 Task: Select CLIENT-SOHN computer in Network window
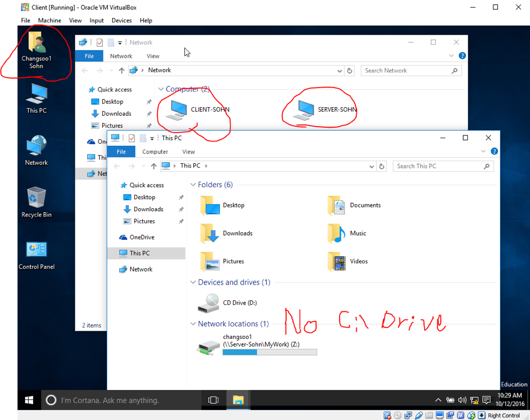click(x=197, y=110)
